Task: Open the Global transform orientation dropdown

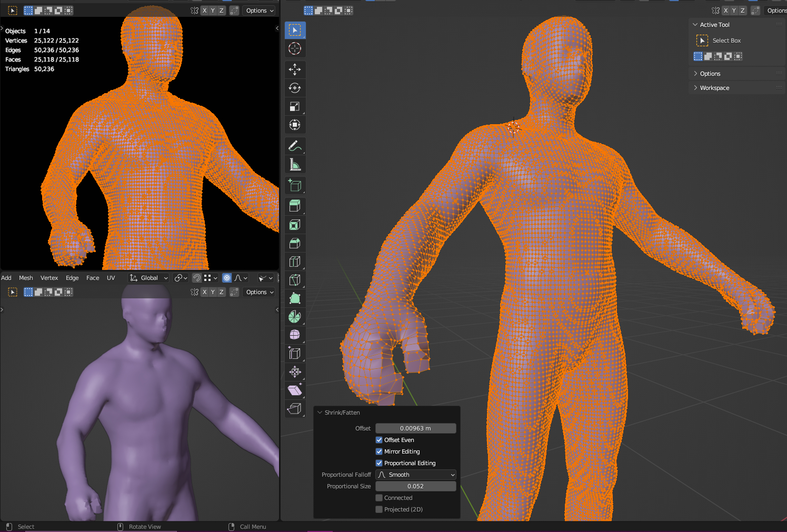Action: click(x=149, y=278)
